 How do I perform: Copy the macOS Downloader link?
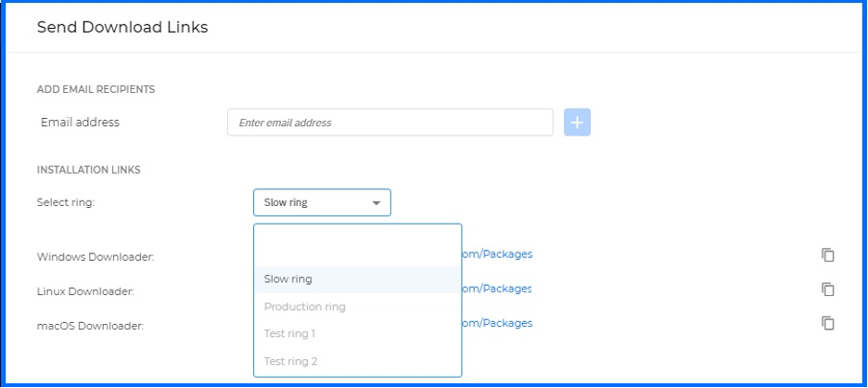coord(828,323)
